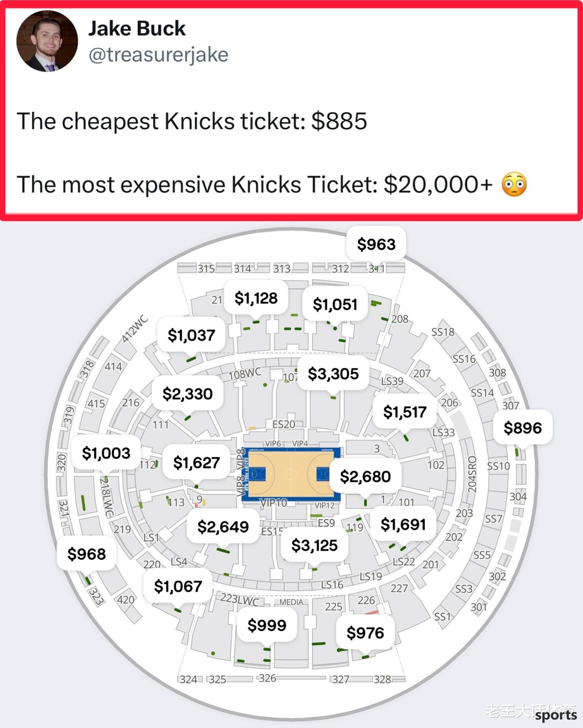Select the $1,037 price bubble

[x=191, y=335]
